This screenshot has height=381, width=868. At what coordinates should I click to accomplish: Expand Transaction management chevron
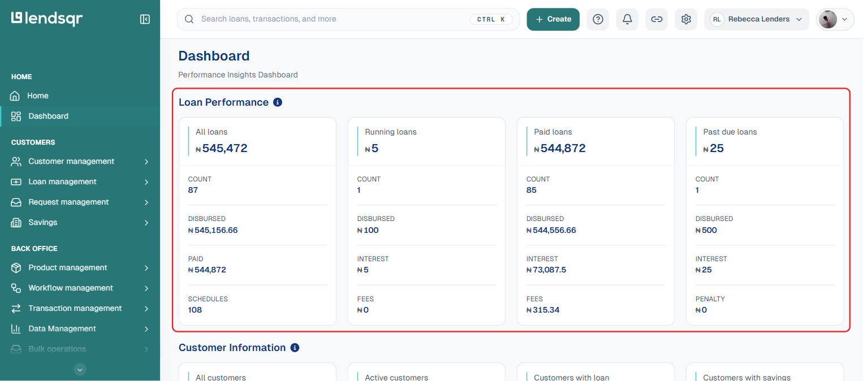pos(146,309)
